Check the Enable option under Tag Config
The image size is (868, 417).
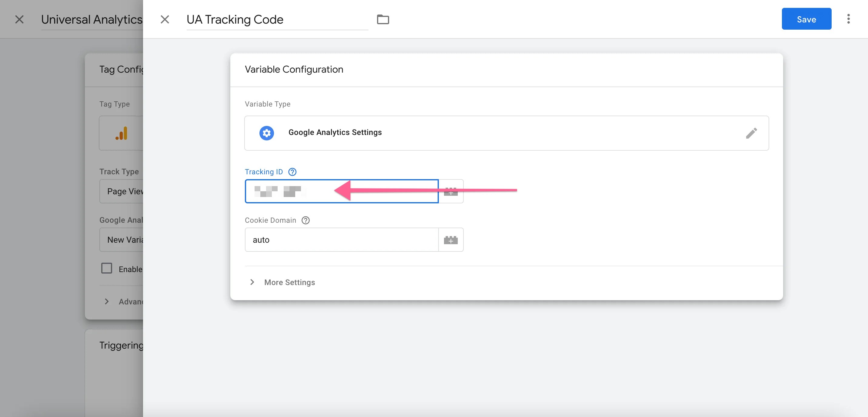pyautogui.click(x=106, y=269)
